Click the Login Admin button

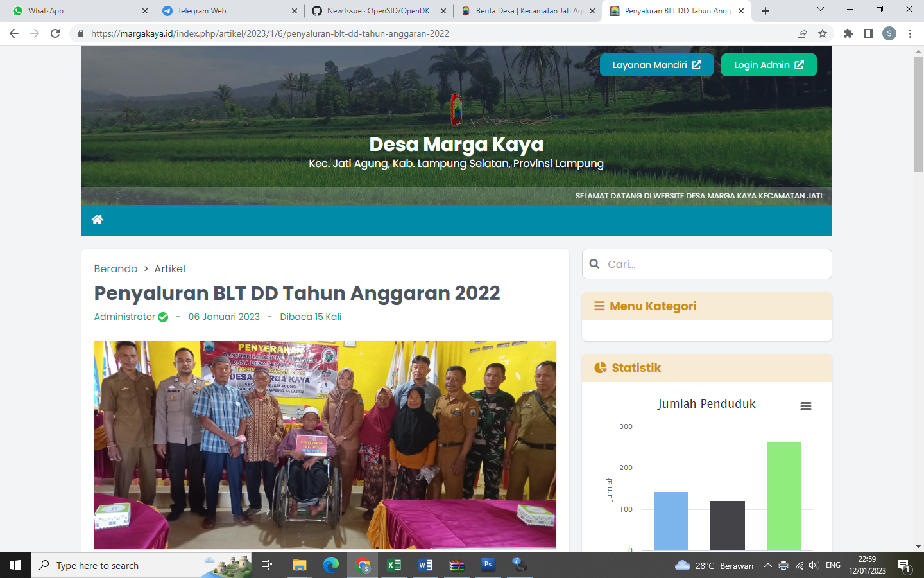pyautogui.click(x=768, y=64)
